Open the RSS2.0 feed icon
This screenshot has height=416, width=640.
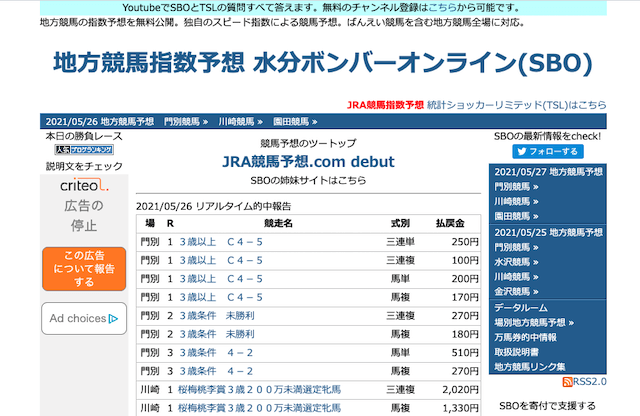(567, 382)
